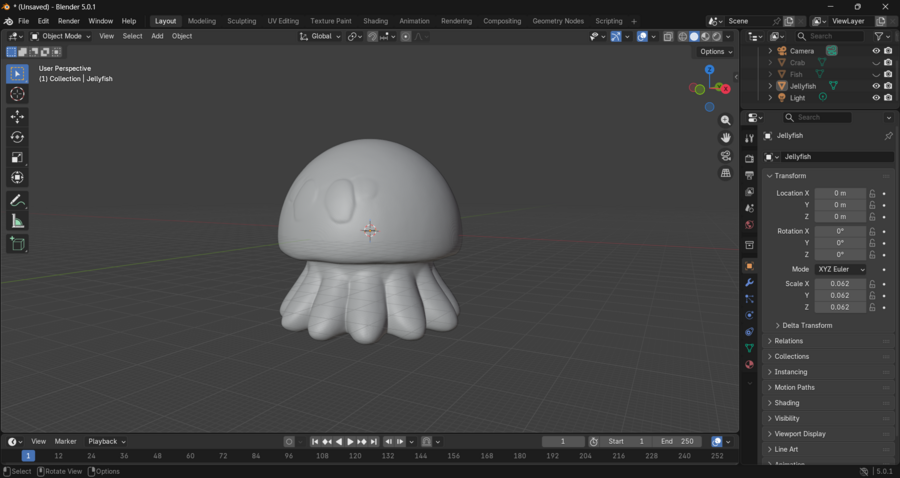Open the XYZ Euler rotation mode dropdown
This screenshot has height=478, width=900.
point(841,269)
